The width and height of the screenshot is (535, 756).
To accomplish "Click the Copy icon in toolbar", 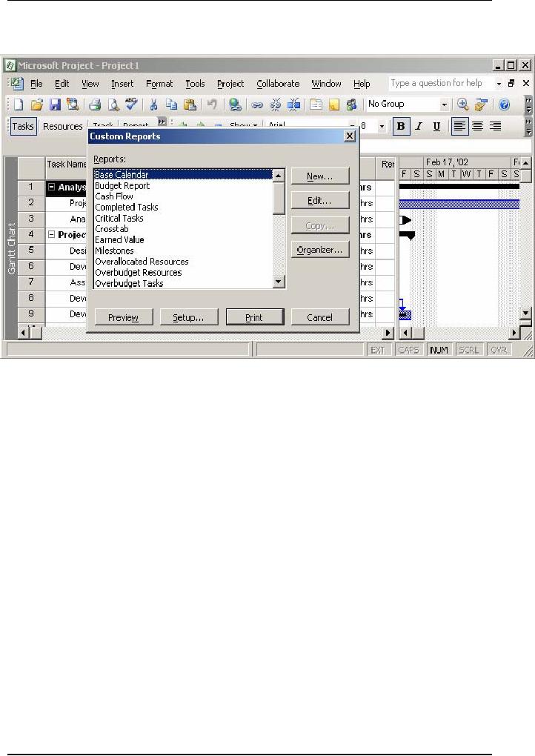I will click(x=171, y=105).
